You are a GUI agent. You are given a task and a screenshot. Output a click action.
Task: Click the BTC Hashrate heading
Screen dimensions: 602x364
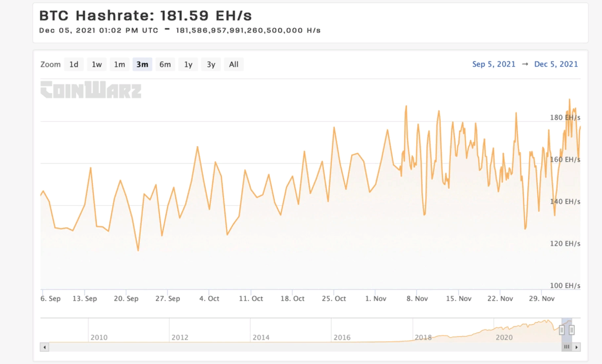(145, 16)
